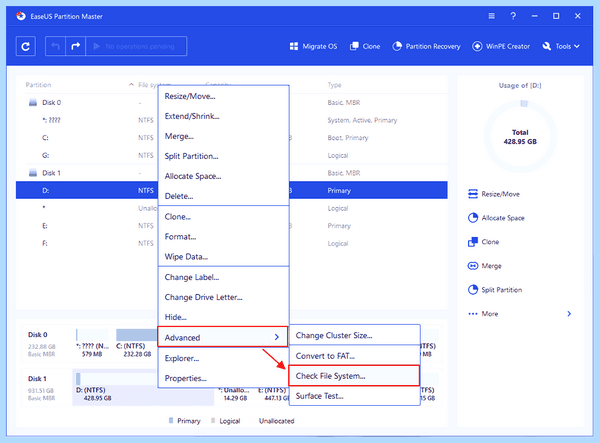Click the EaseUS Partition Master logo
The image size is (600, 443).
21,16
